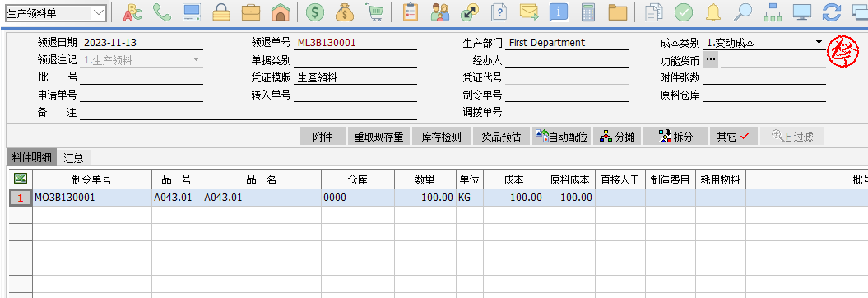Click the green dollar coin icon
The image size is (868, 298).
314,12
